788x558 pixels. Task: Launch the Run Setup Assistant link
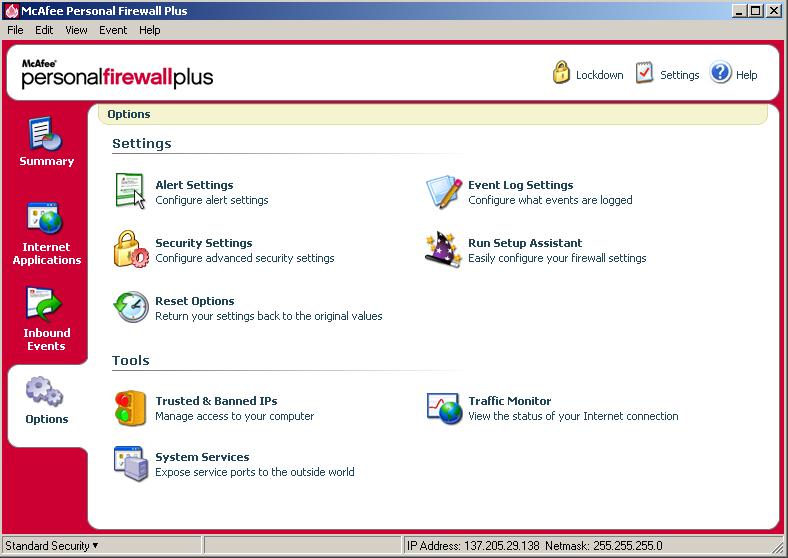pos(525,243)
